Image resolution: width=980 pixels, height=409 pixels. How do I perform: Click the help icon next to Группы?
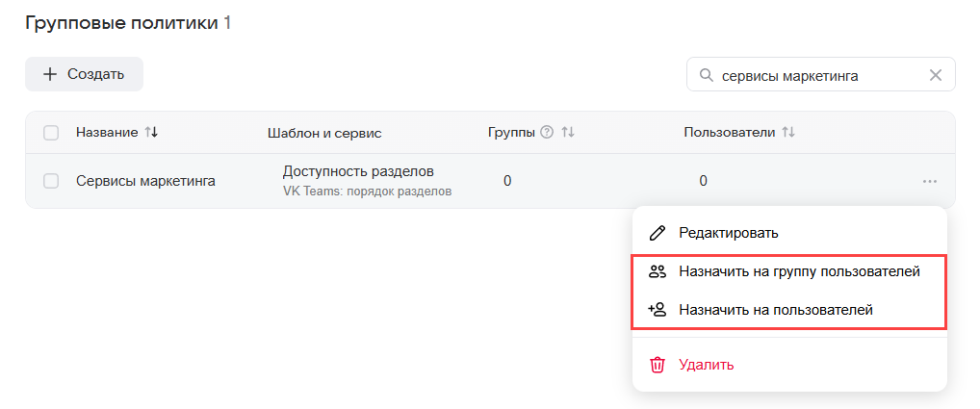coord(547,133)
